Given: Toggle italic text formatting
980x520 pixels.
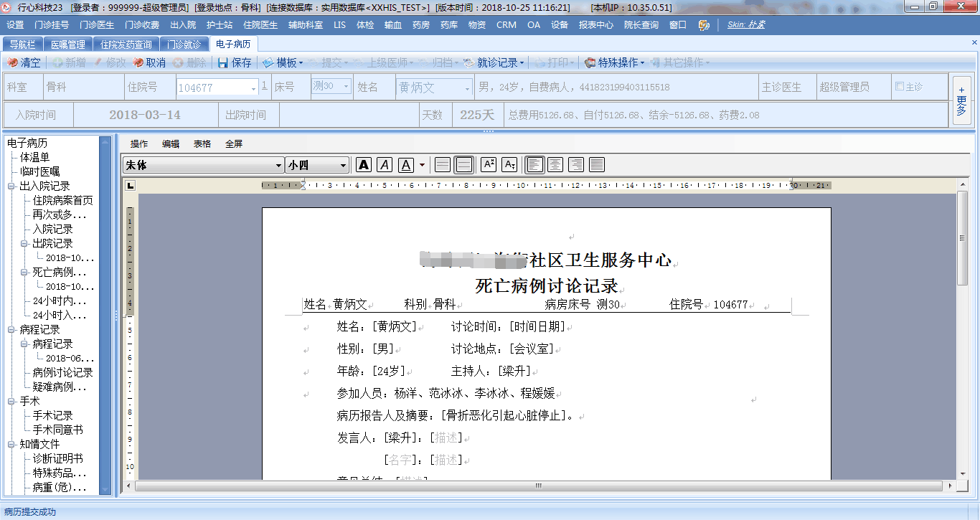Looking at the screenshot, I should (x=385, y=165).
